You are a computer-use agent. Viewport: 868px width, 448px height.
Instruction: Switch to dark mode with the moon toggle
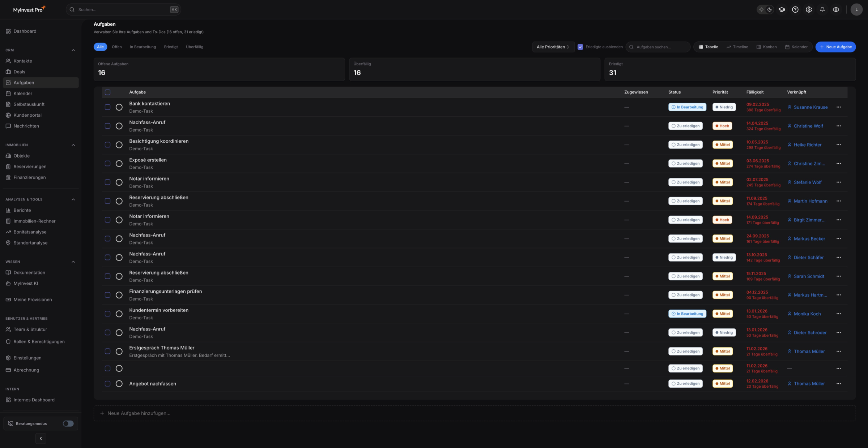(770, 9)
